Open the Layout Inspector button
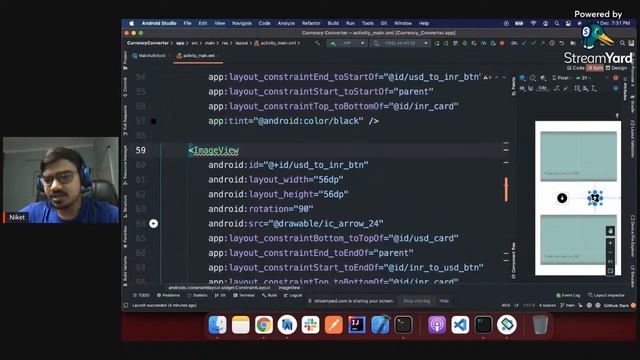This screenshot has width=640, height=360. click(x=607, y=295)
